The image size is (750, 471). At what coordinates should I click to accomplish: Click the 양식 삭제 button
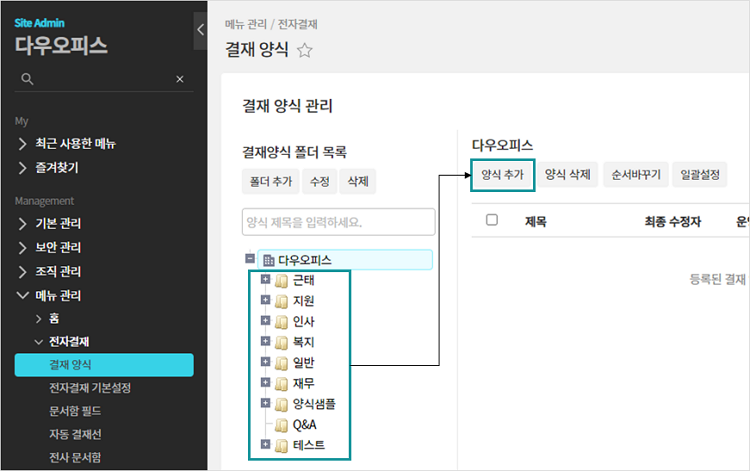click(x=568, y=175)
